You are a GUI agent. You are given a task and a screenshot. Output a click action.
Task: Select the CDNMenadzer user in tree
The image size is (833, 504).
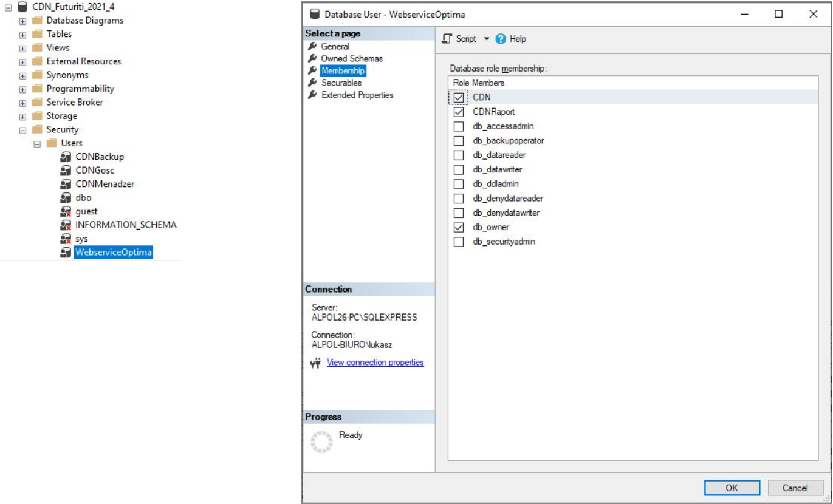[105, 184]
